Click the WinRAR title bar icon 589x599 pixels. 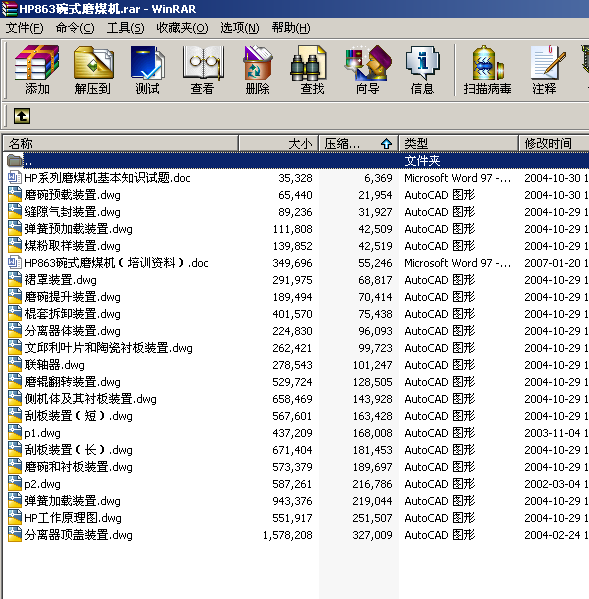tap(9, 8)
